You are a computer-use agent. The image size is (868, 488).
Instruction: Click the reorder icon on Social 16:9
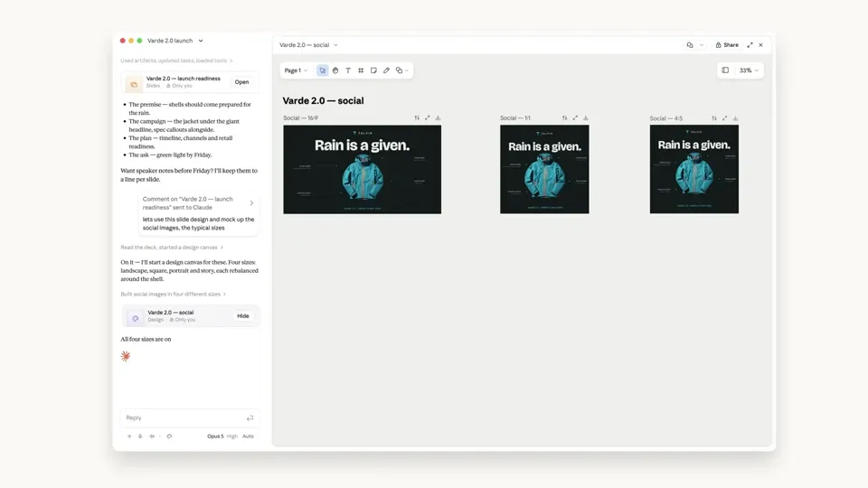[x=417, y=117]
